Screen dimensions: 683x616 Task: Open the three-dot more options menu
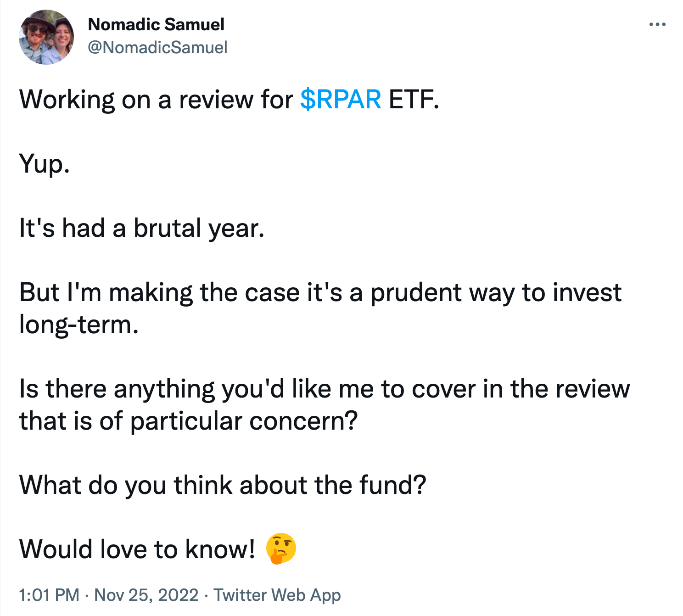point(657,24)
